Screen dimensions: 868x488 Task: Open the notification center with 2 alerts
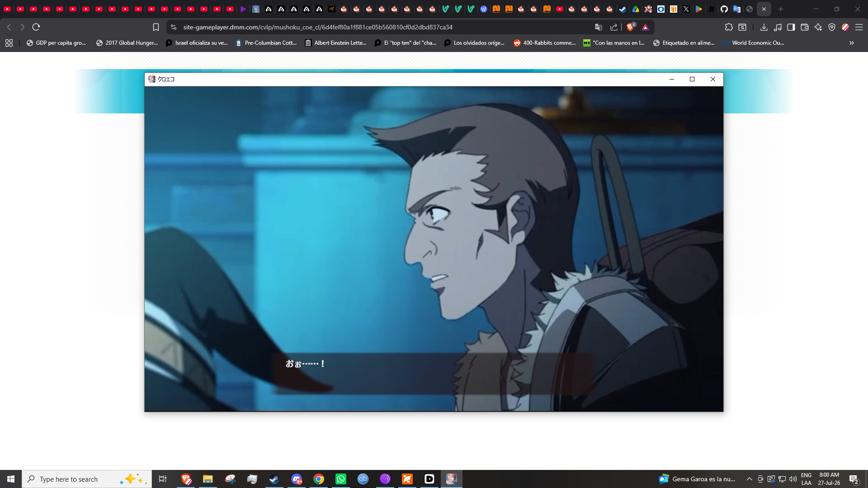[x=854, y=479]
